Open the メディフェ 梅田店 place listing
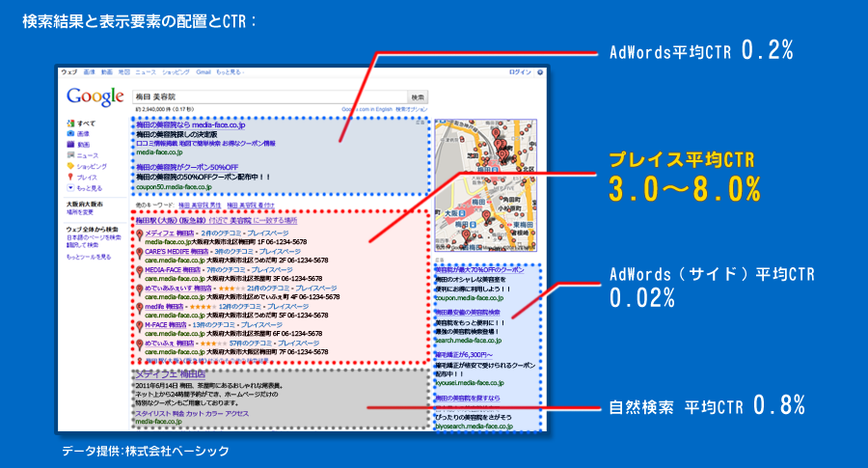This screenshot has height=468, width=868. coord(170,234)
